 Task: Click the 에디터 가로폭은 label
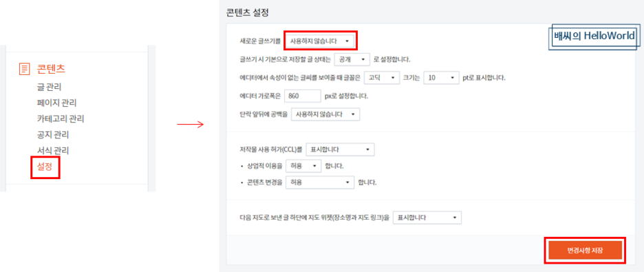(x=260, y=96)
